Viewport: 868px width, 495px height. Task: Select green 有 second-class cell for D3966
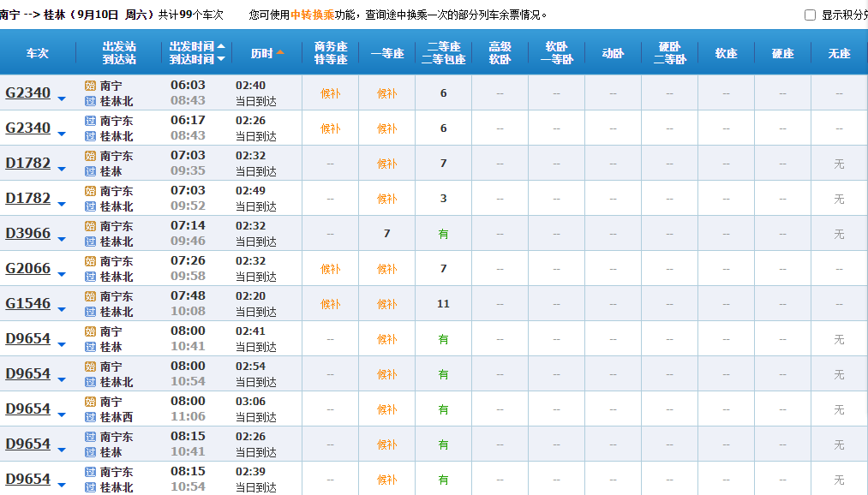[x=443, y=234]
